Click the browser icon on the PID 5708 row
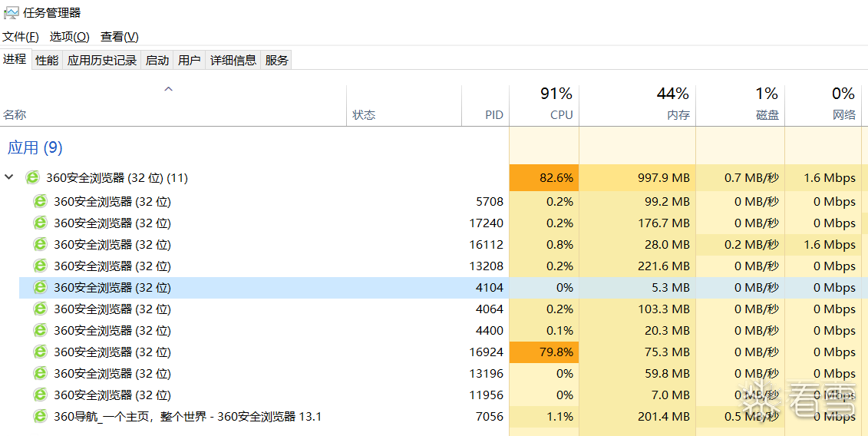Image resolution: width=868 pixels, height=436 pixels. 40,202
